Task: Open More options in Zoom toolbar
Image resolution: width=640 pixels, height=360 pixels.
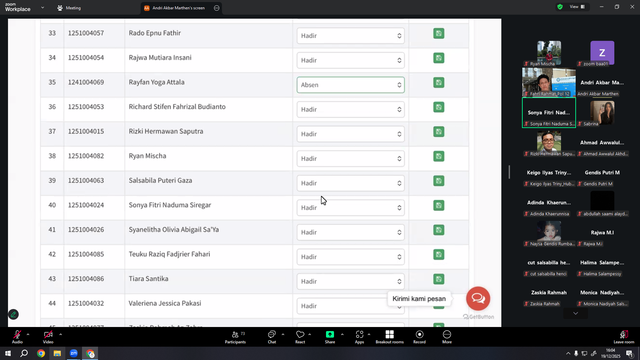Action: point(447,337)
